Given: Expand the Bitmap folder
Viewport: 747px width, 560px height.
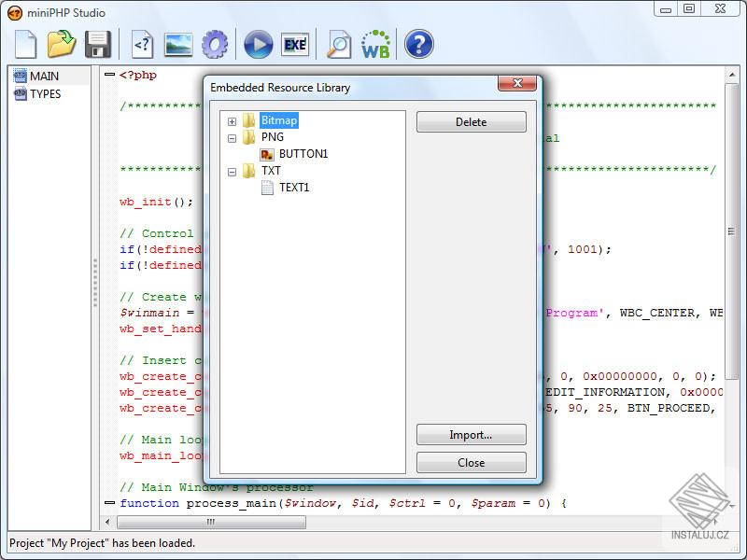Looking at the screenshot, I should [232, 120].
